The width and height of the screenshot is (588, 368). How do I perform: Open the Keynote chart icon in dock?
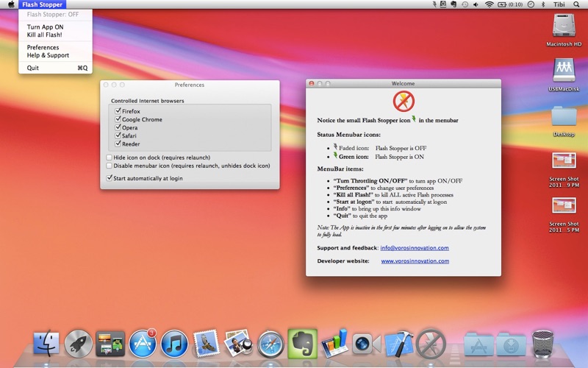pyautogui.click(x=334, y=343)
